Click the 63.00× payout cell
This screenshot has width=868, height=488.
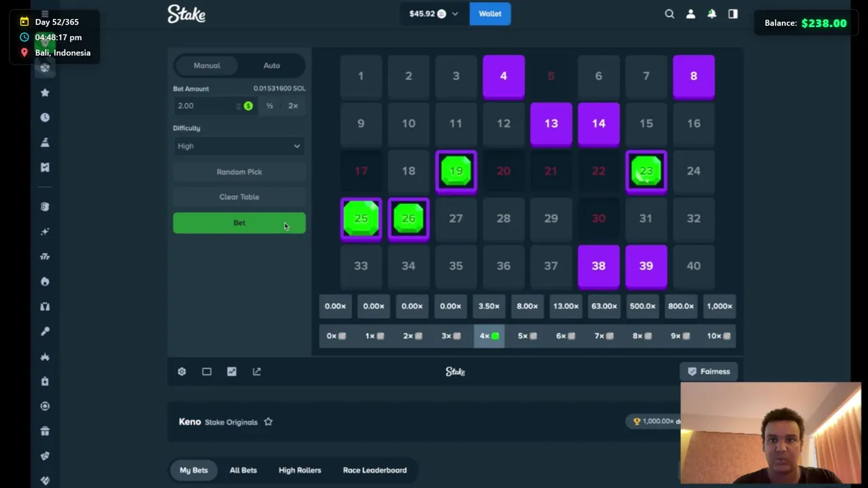click(x=604, y=306)
